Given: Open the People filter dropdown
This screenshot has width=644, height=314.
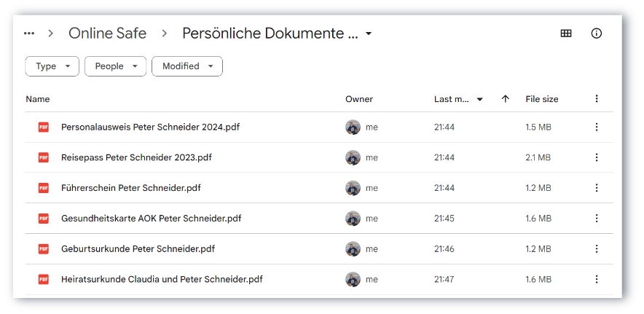Looking at the screenshot, I should 115,66.
